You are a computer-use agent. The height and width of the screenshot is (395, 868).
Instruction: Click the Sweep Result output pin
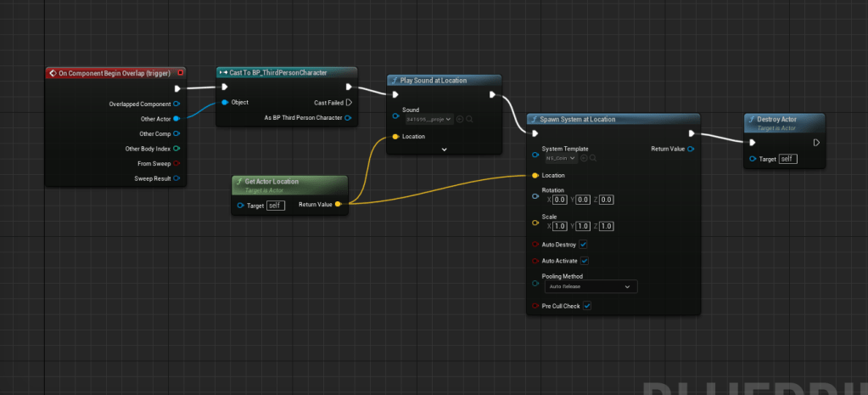tap(176, 178)
